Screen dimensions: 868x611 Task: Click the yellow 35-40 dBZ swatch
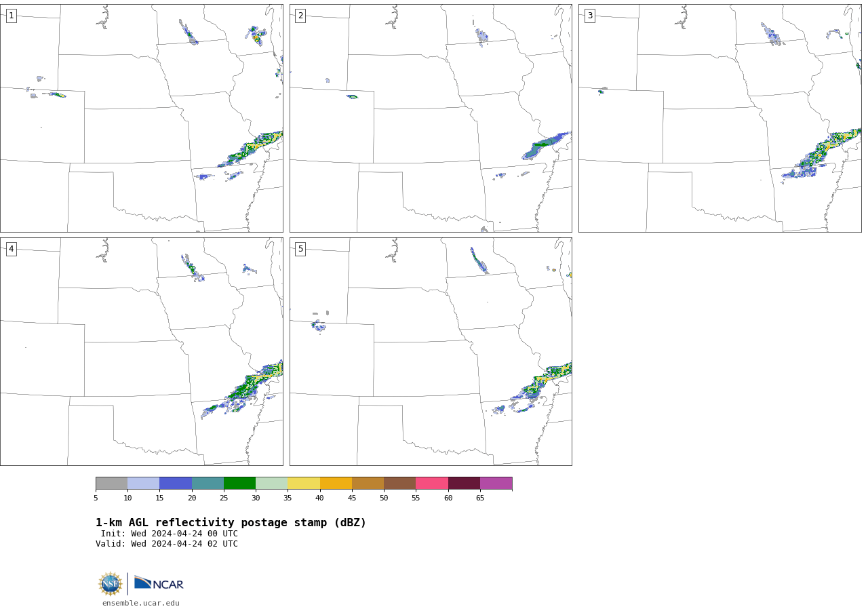click(x=304, y=483)
